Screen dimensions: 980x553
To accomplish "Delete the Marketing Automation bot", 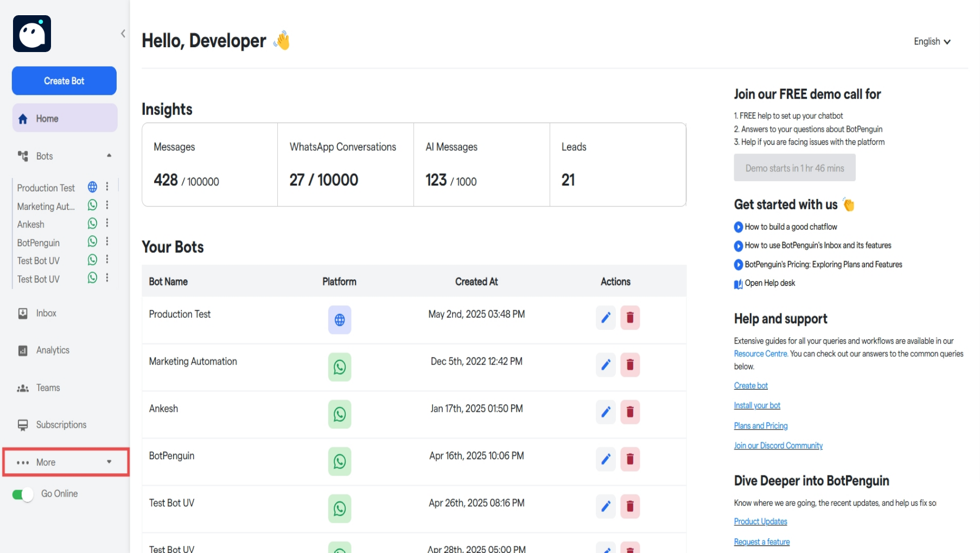I will coord(630,365).
